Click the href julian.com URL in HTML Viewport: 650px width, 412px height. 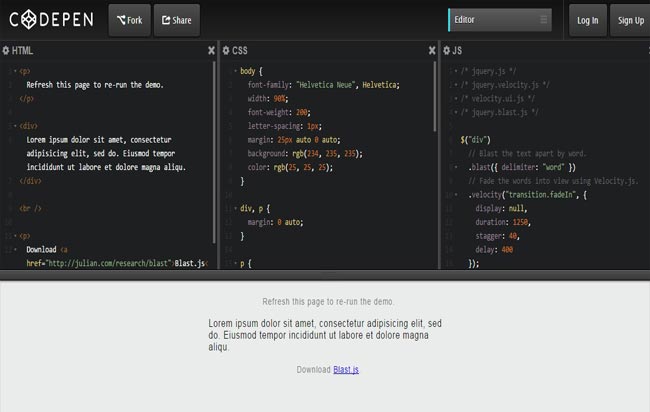[108, 263]
